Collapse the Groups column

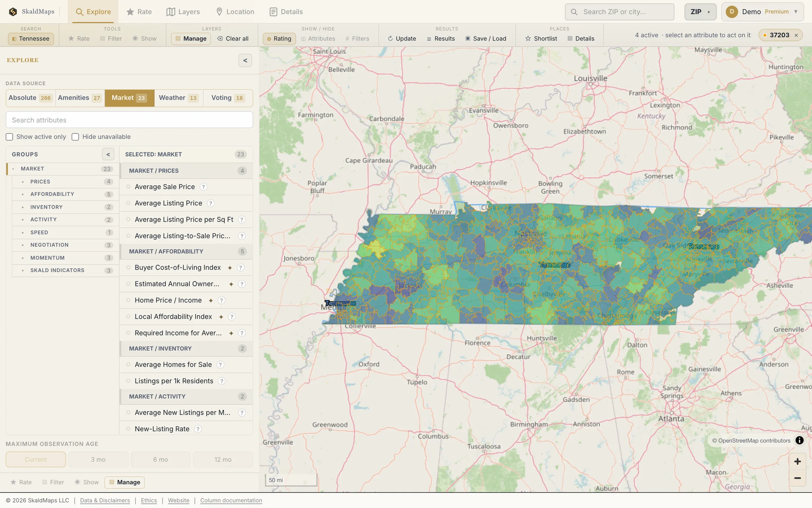(x=108, y=154)
